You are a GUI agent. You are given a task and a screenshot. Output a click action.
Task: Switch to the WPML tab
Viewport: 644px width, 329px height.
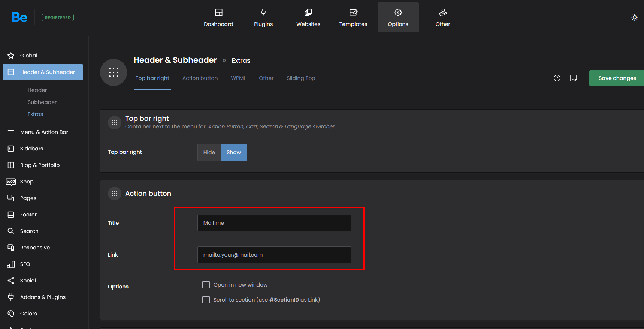[238, 78]
